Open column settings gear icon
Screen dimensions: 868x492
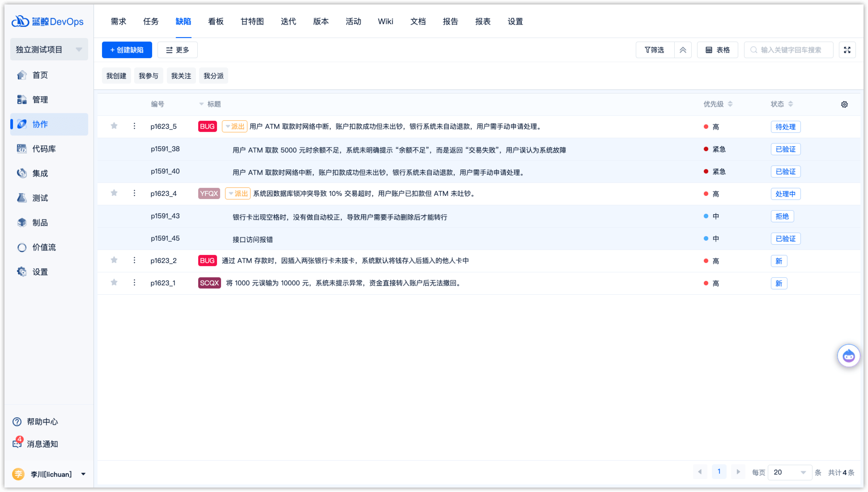[x=844, y=104]
